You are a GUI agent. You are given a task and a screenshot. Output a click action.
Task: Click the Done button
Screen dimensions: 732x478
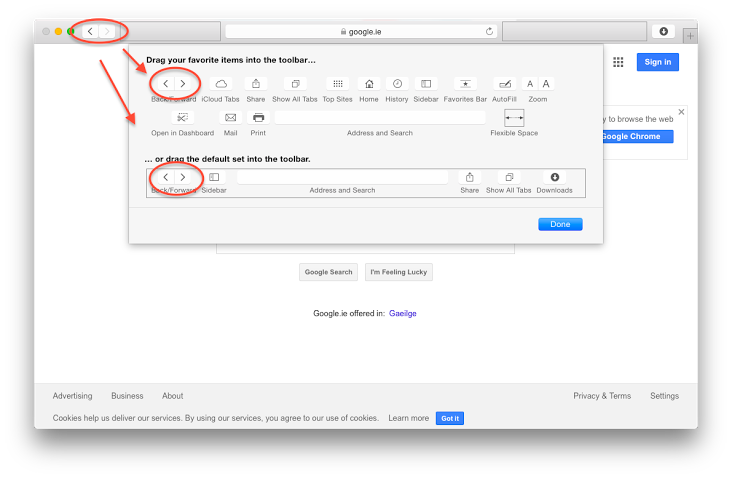[x=560, y=224]
